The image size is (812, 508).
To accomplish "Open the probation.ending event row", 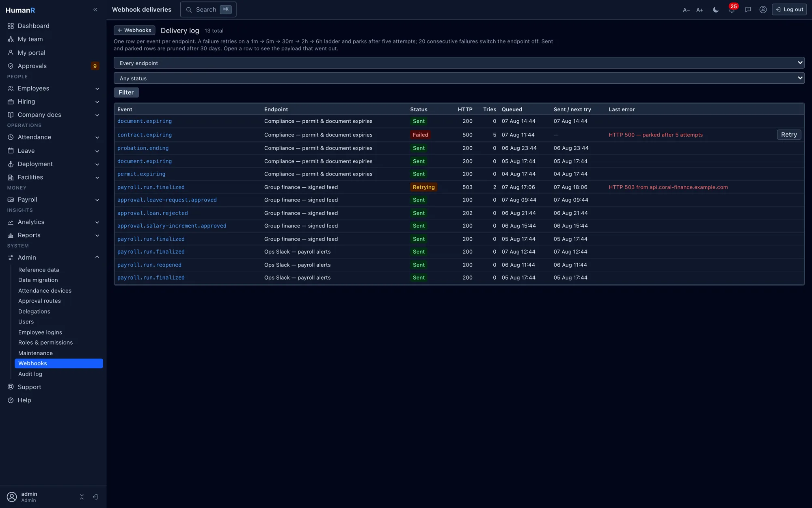I will coord(143,148).
